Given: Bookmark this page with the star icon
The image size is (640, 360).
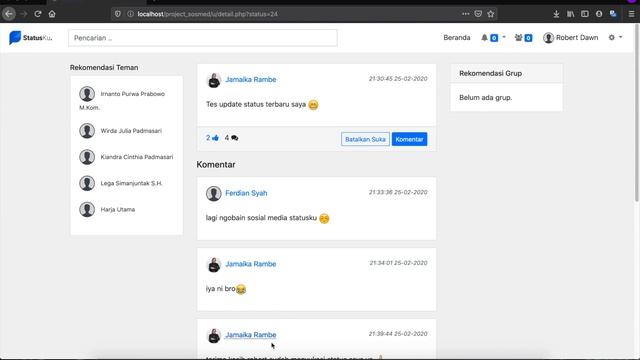Looking at the screenshot, I should [x=491, y=14].
